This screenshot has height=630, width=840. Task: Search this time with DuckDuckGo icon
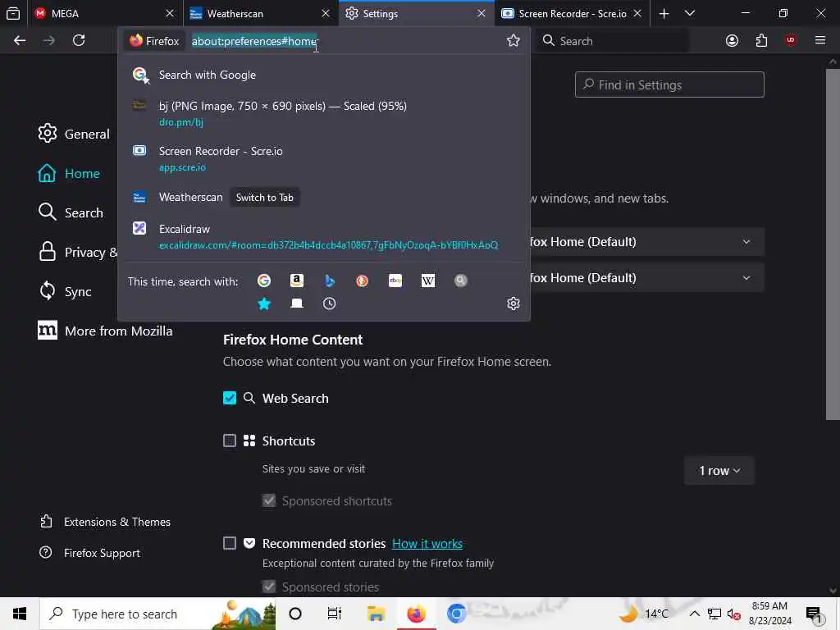(362, 281)
